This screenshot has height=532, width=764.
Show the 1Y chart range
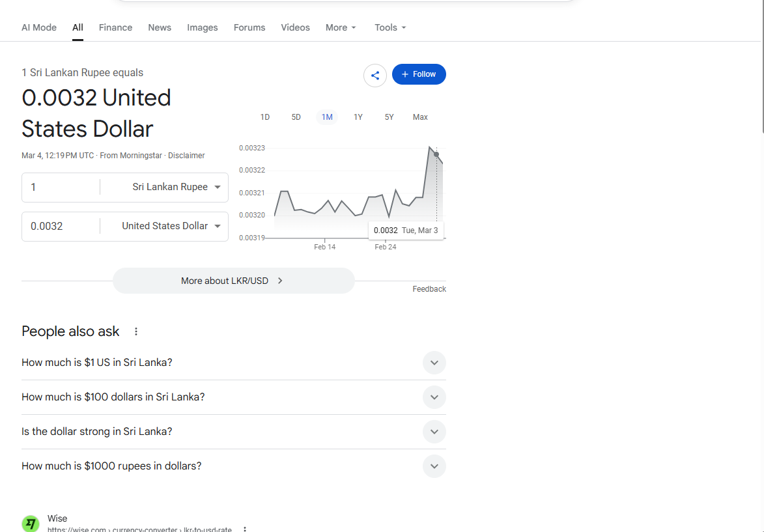tap(358, 117)
